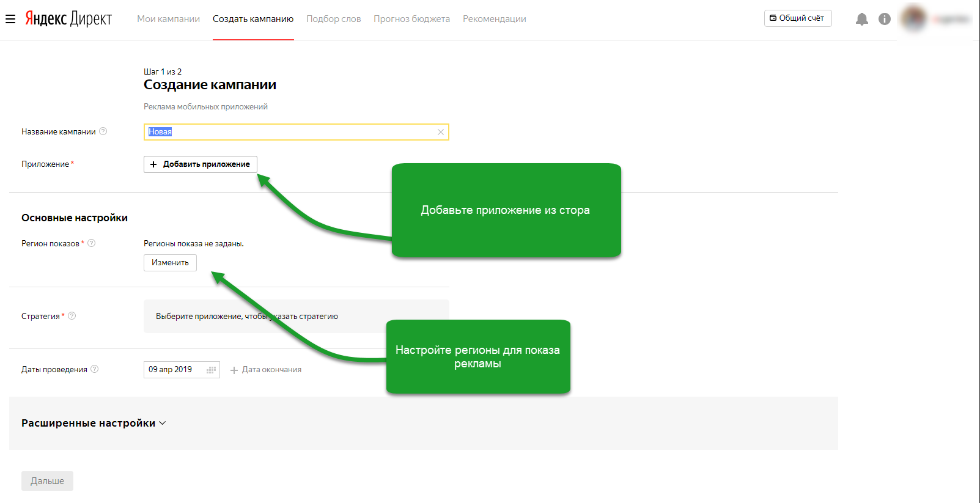The image size is (980, 503).
Task: Open the hamburger menu icon
Action: (10, 19)
